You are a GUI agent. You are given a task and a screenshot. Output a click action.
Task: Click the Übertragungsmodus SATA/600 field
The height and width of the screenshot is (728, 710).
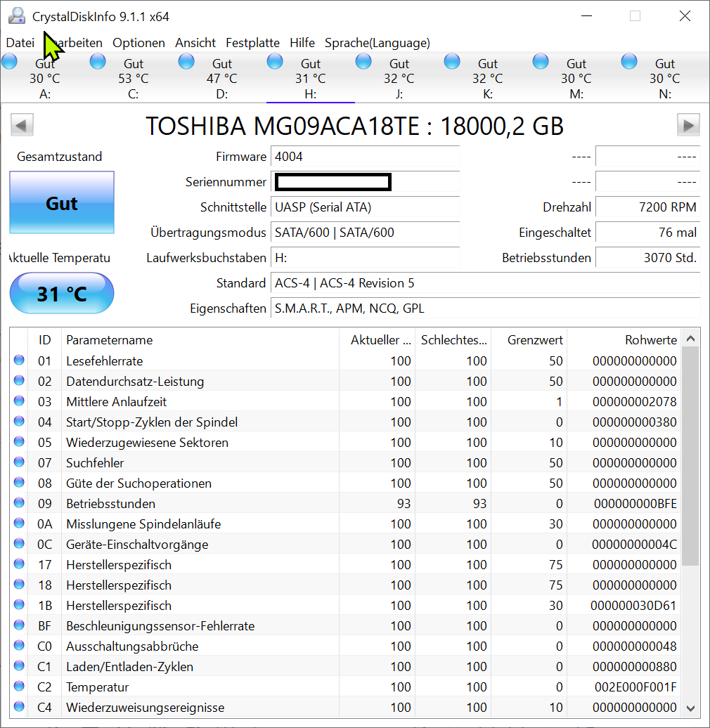click(366, 232)
